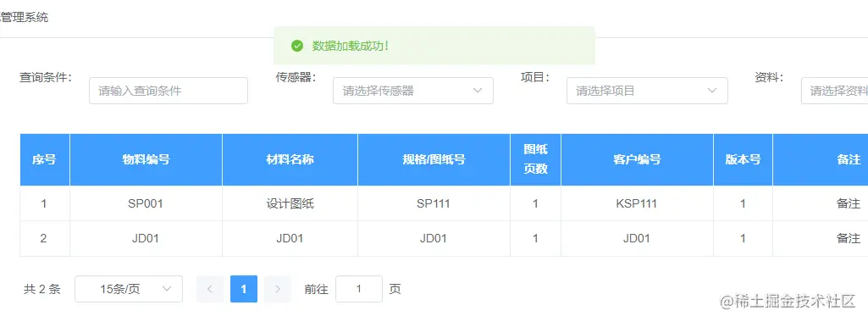Select page 1 pagination button

click(244, 289)
